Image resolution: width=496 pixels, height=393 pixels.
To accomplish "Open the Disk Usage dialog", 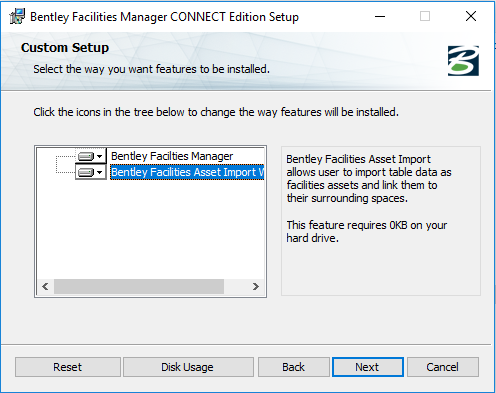I will coord(188,367).
